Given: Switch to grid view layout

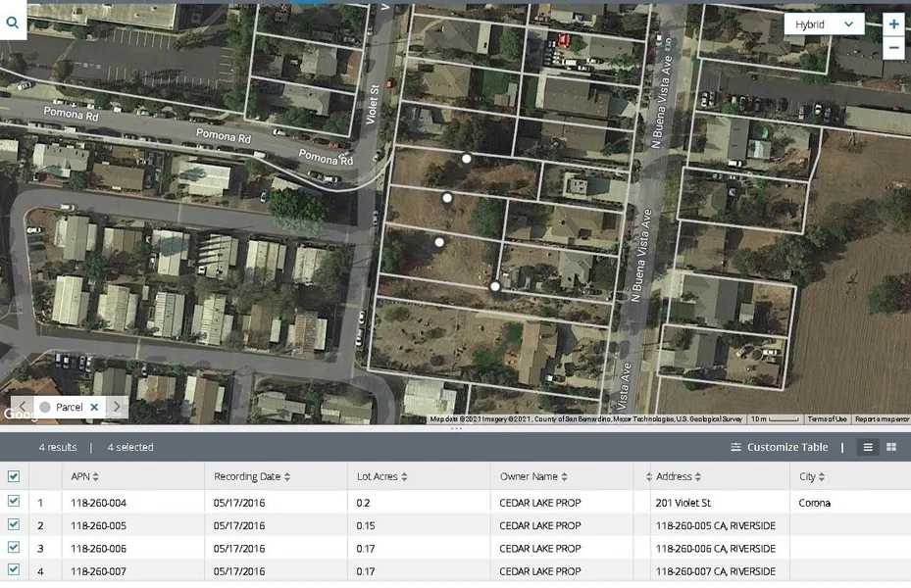Looking at the screenshot, I should [891, 447].
